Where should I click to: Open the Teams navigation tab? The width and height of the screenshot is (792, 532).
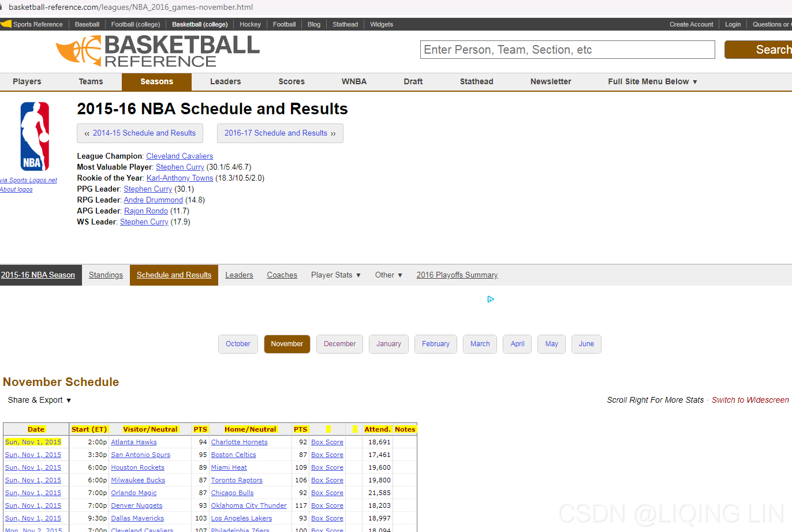click(x=91, y=81)
